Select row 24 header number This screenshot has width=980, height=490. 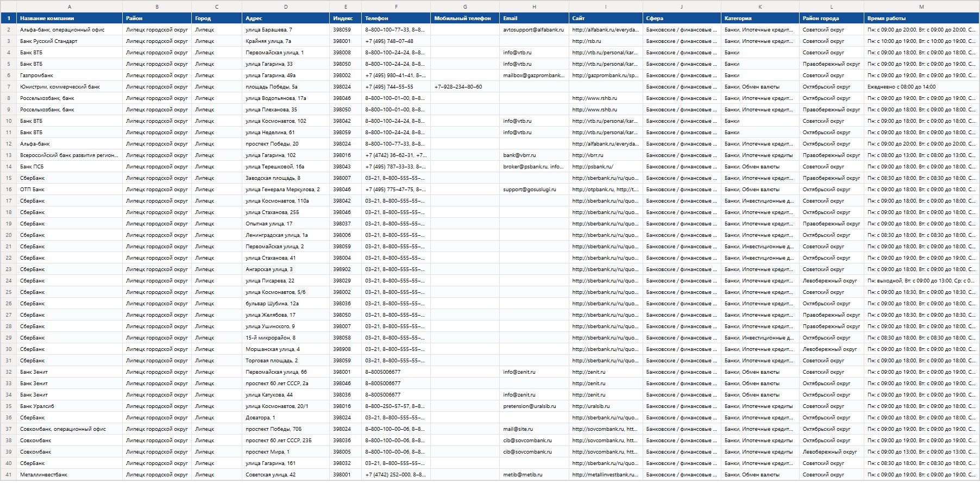pos(8,281)
